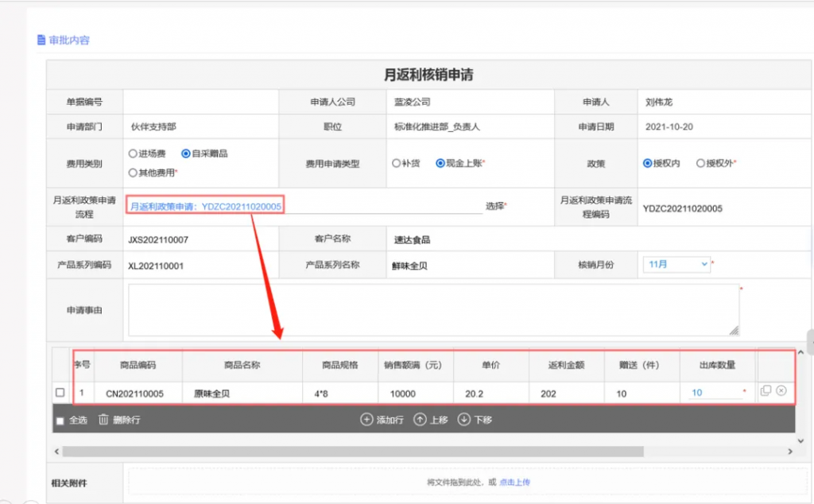Click the 删除行 trash icon
Viewport: 814px width, 504px height.
coord(103,420)
